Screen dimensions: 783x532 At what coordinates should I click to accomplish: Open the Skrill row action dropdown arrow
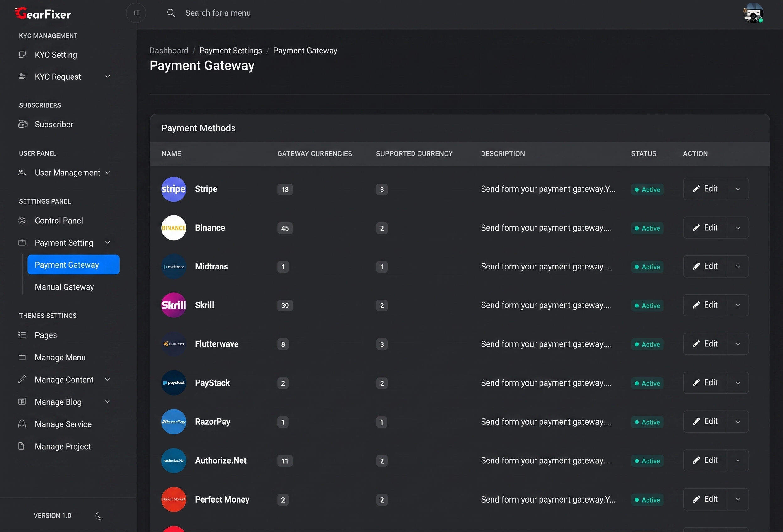(x=738, y=305)
